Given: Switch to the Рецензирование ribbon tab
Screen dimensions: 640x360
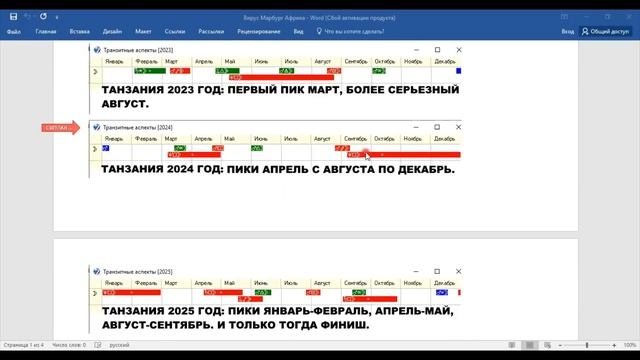Looking at the screenshot, I should (x=259, y=31).
